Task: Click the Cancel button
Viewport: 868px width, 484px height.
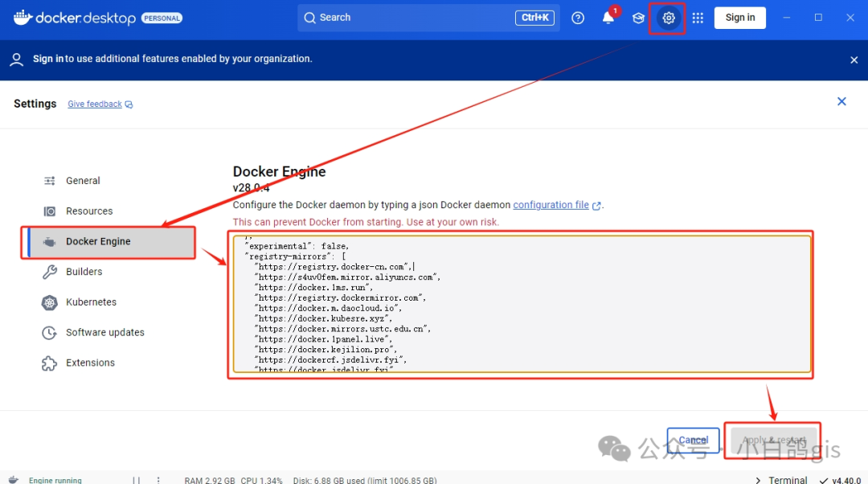Action: pyautogui.click(x=693, y=441)
